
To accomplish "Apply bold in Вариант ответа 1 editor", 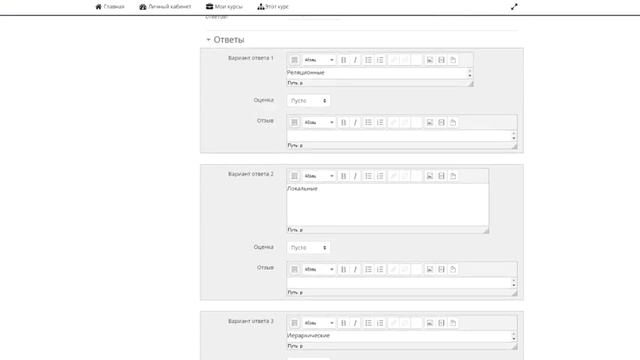I will [344, 60].
